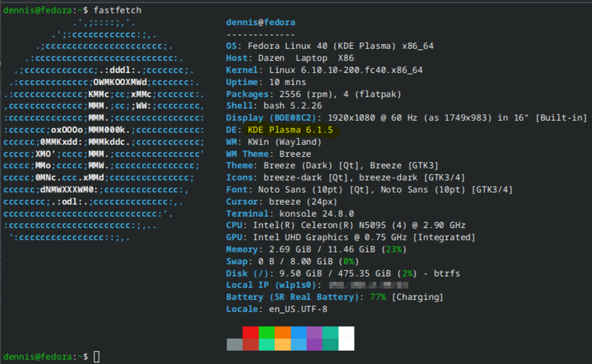The height and width of the screenshot is (364, 592).
Task: Click the Intel UHD Graphics GPU text
Action: click(x=338, y=237)
